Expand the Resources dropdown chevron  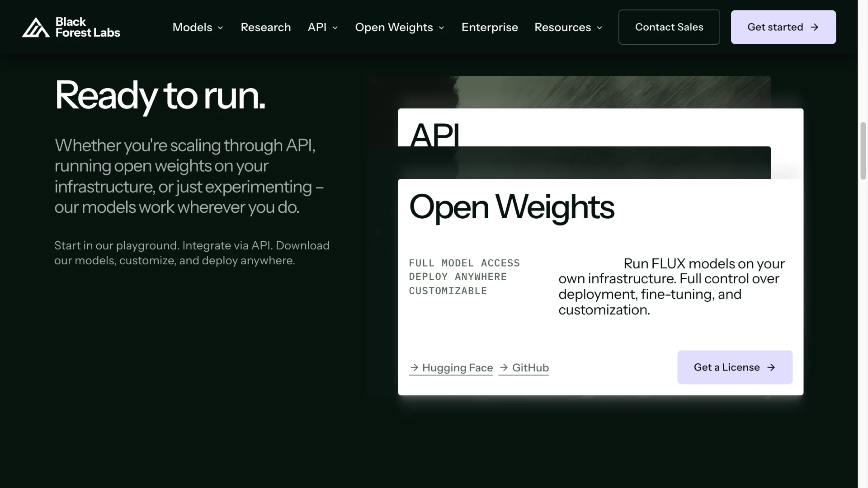[x=599, y=28]
